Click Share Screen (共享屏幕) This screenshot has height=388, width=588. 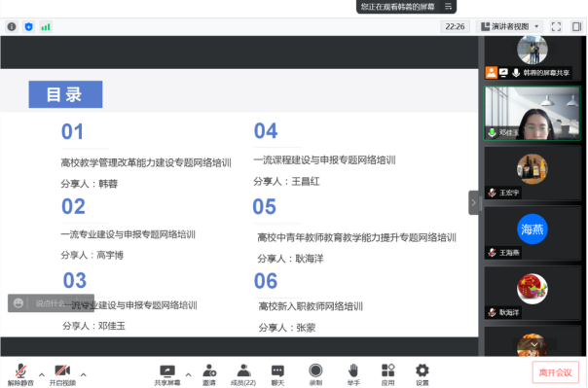point(167,374)
